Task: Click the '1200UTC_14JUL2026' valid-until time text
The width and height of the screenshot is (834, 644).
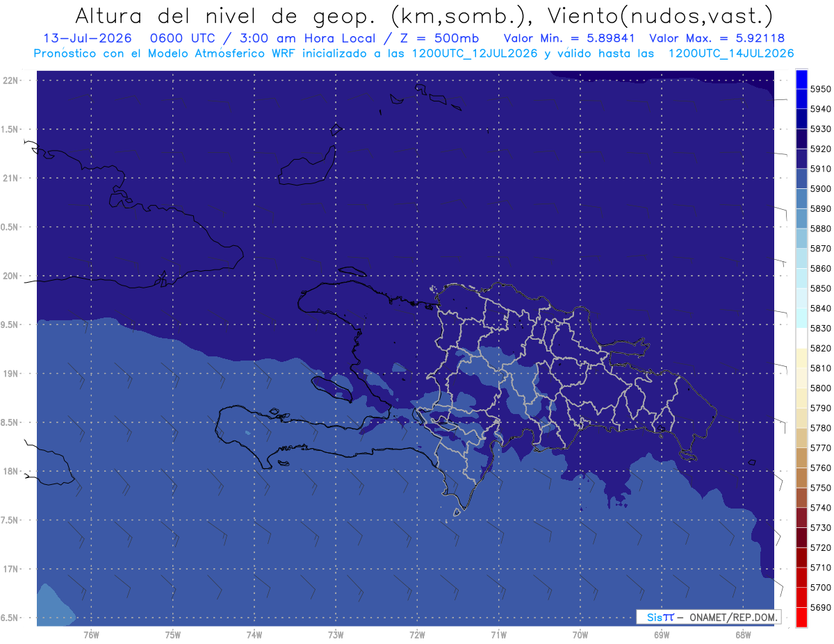Action: coord(731,53)
